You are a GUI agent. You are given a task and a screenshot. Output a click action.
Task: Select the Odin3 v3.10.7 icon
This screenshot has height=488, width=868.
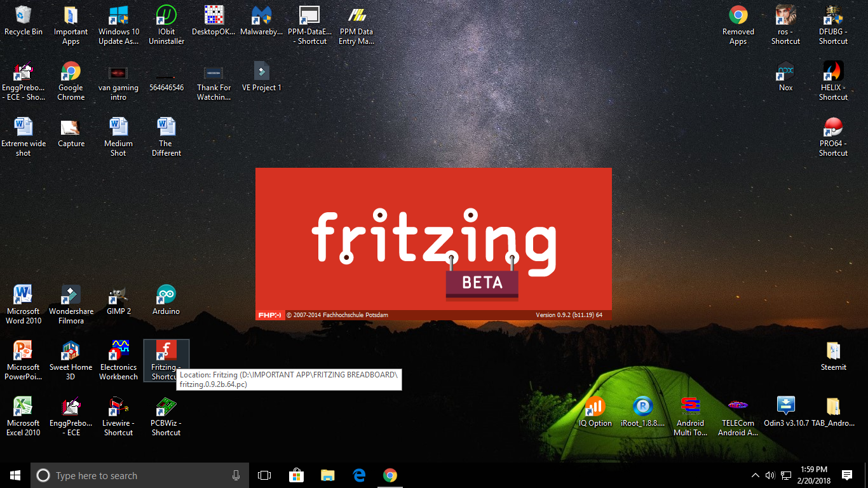[785, 412]
